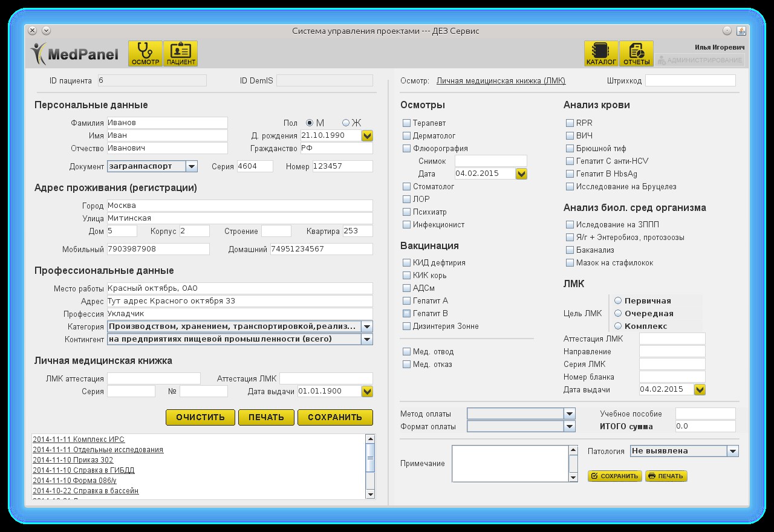Open the 2014-11-10 Приказ 302 record
The image size is (774, 532).
pos(73,460)
